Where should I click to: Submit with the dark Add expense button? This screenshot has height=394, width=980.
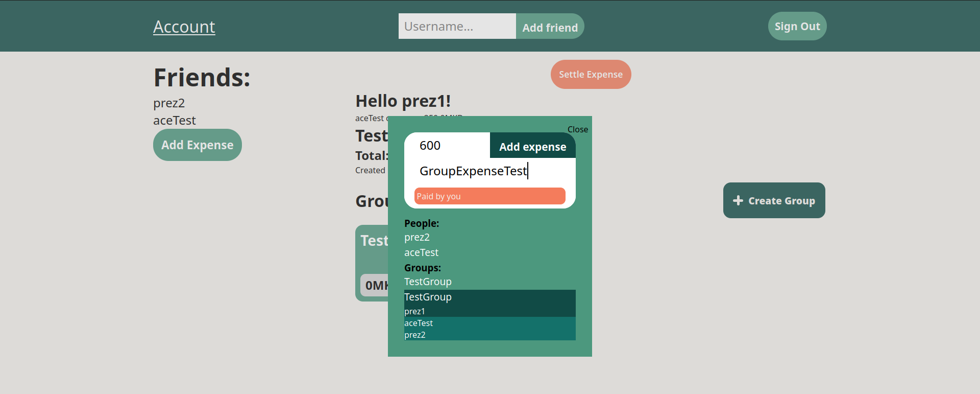click(532, 147)
